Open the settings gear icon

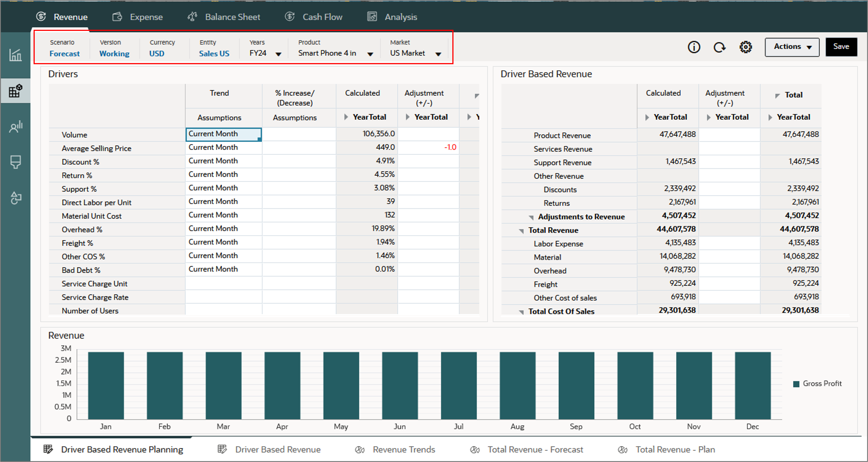pos(745,47)
